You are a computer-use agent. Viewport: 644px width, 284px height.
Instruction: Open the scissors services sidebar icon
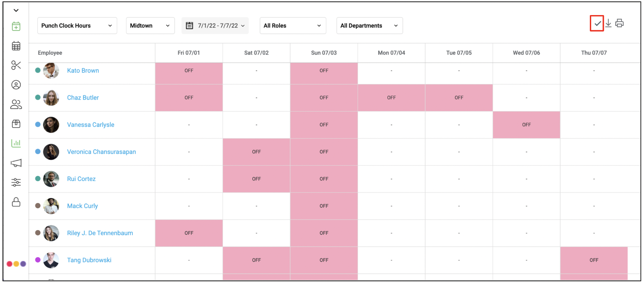(x=16, y=65)
